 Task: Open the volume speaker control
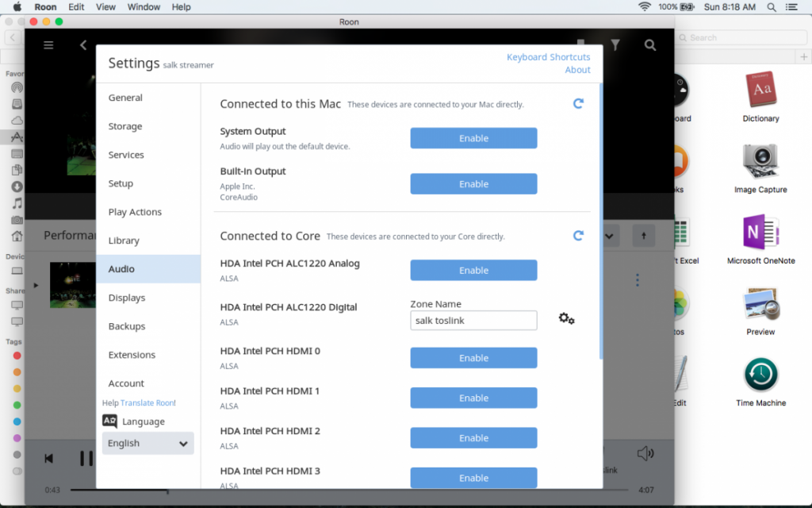click(x=645, y=453)
